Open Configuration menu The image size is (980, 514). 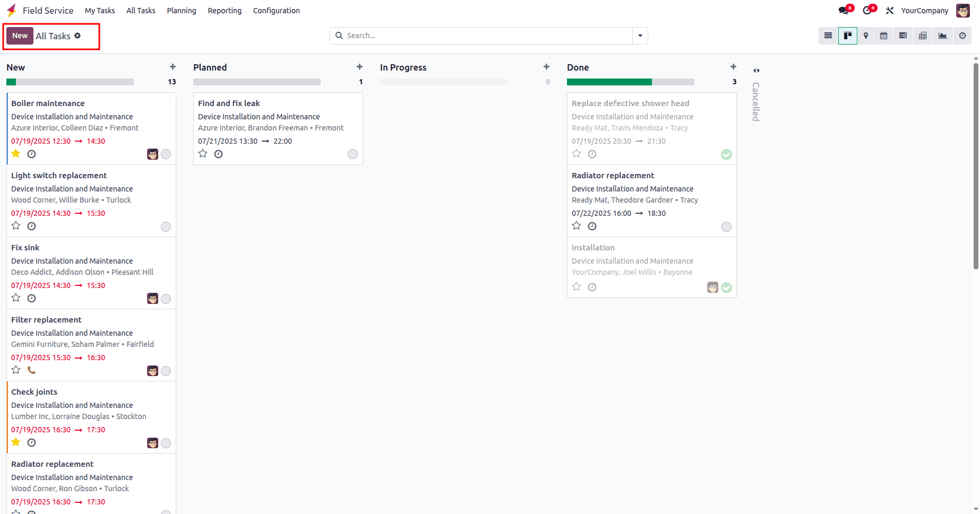[276, 11]
